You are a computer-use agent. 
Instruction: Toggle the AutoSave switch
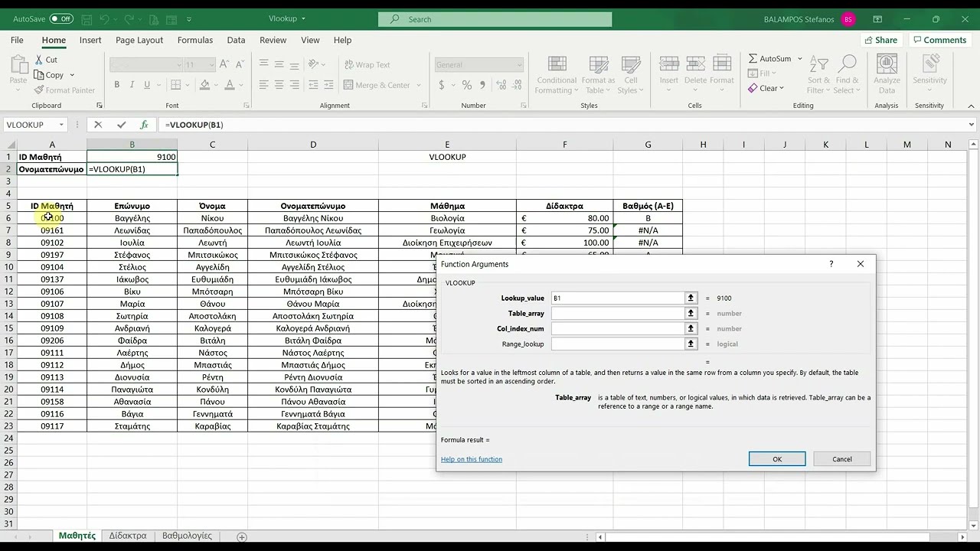pyautogui.click(x=61, y=19)
